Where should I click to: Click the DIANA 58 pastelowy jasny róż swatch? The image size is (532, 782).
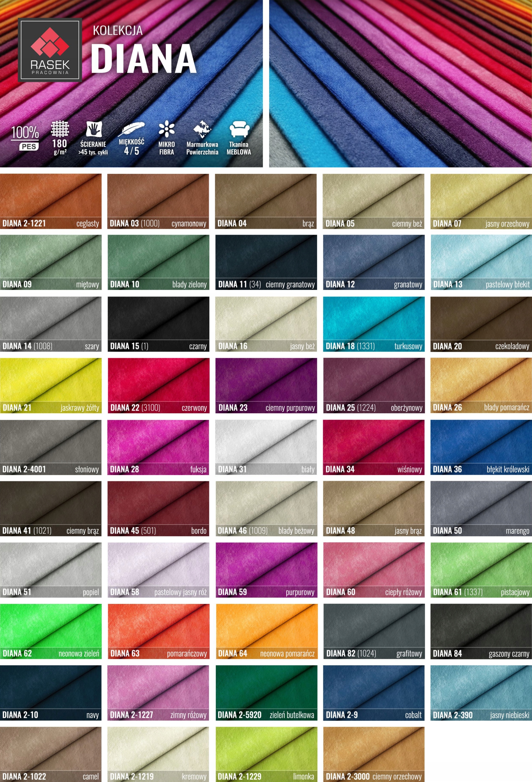[158, 570]
